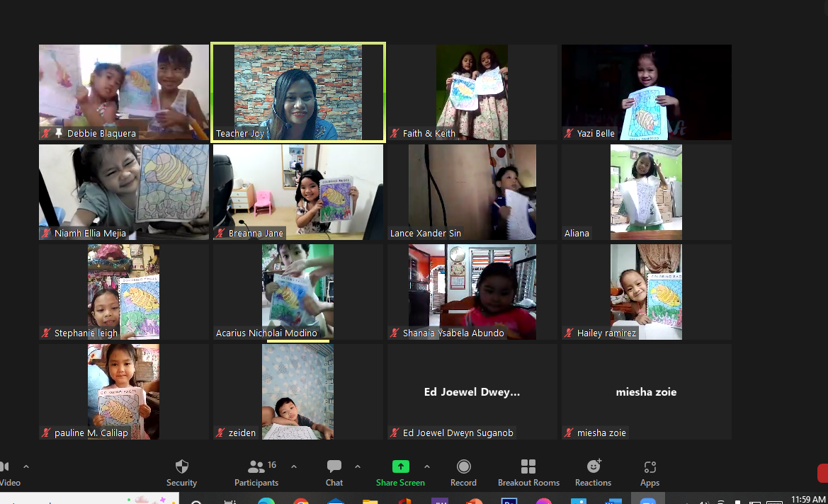Image resolution: width=828 pixels, height=504 pixels.
Task: Click the 11:59 AM taskbar clock
Action: 808,499
